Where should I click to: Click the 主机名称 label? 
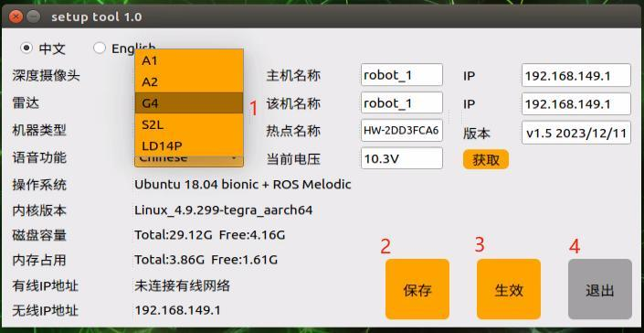point(293,76)
